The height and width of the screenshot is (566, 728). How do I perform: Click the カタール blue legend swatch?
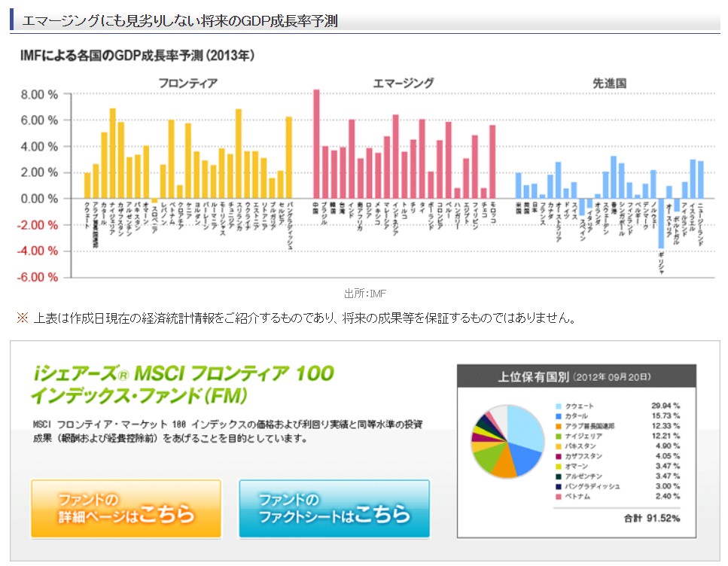tap(559, 416)
